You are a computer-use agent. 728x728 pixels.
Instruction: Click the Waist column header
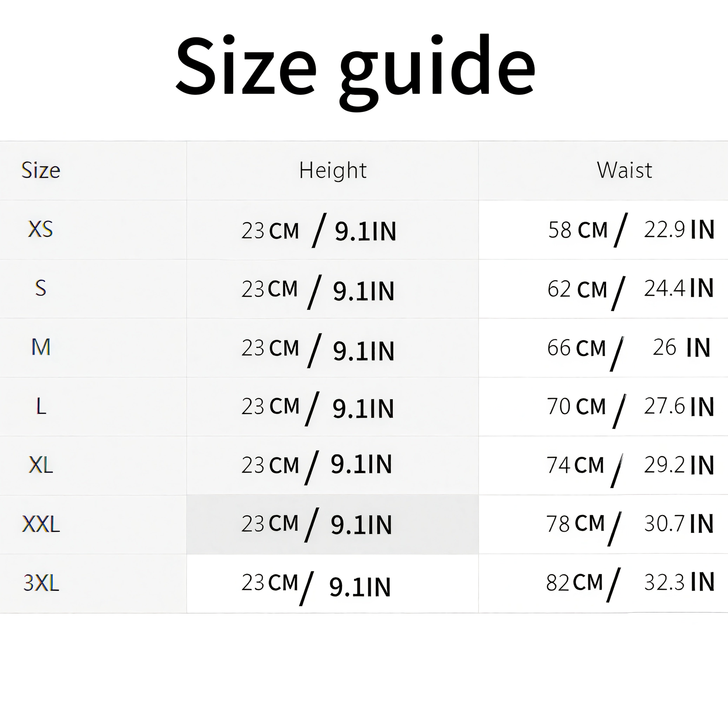(x=624, y=170)
